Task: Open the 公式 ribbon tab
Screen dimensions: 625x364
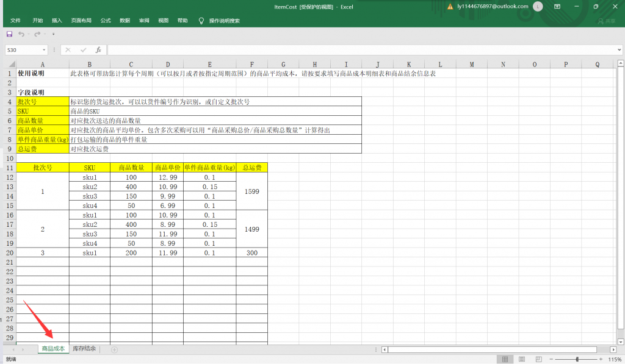Action: click(106, 20)
